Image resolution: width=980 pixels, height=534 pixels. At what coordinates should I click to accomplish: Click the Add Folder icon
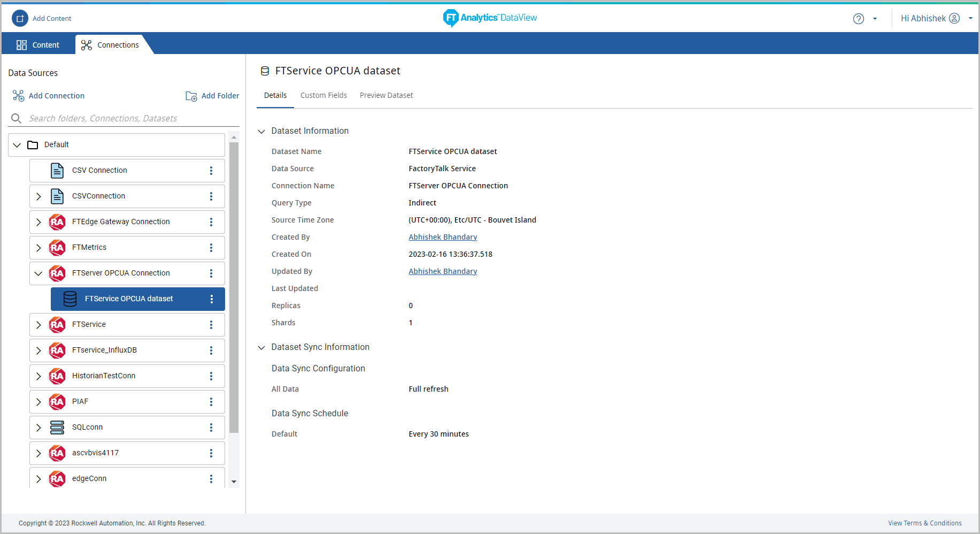pos(191,96)
